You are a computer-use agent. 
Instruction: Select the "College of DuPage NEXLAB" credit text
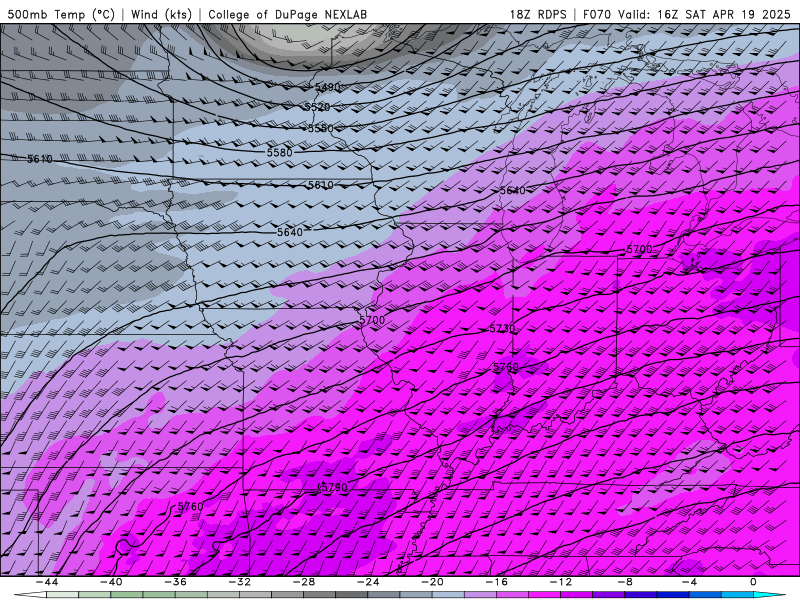(287, 14)
